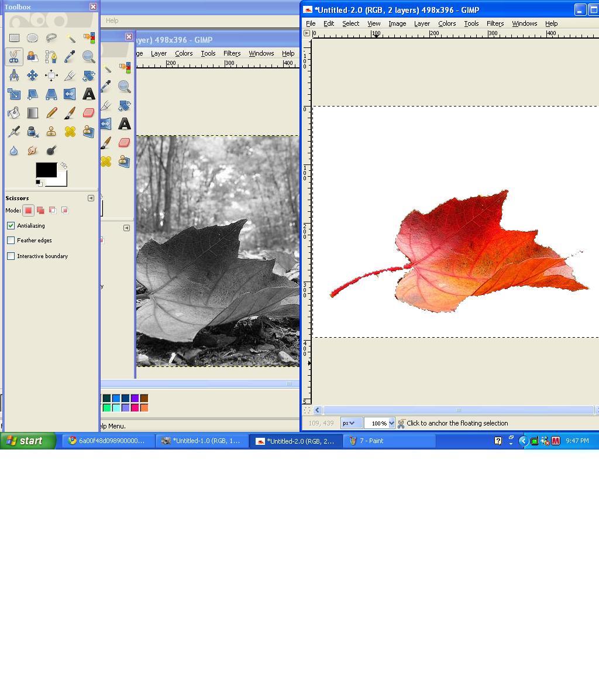Choose the Foreground Select tool
Viewport: 599px width, 700px height.
(33, 57)
